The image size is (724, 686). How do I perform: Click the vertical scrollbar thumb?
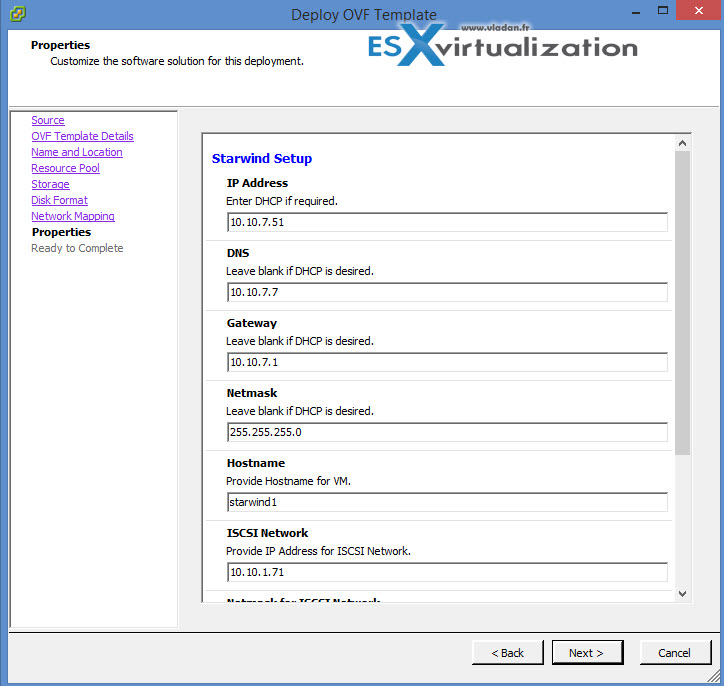[682, 303]
